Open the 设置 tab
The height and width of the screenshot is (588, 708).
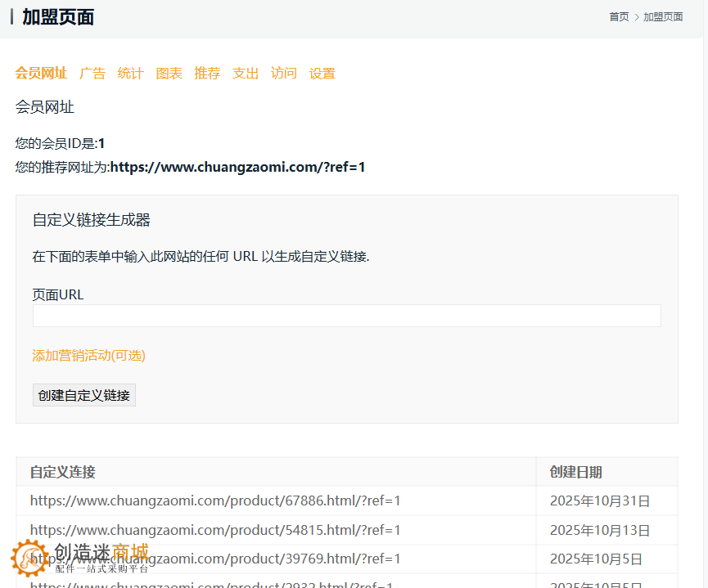(x=322, y=73)
